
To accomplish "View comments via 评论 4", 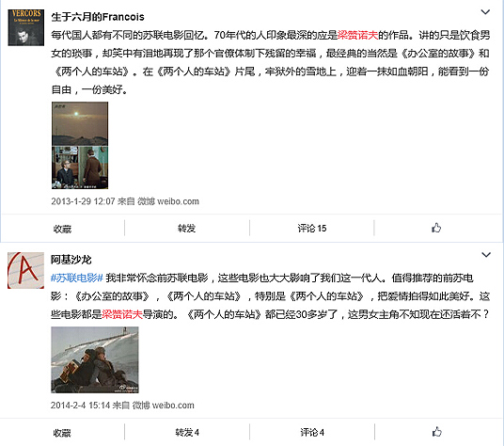I will click(312, 432).
